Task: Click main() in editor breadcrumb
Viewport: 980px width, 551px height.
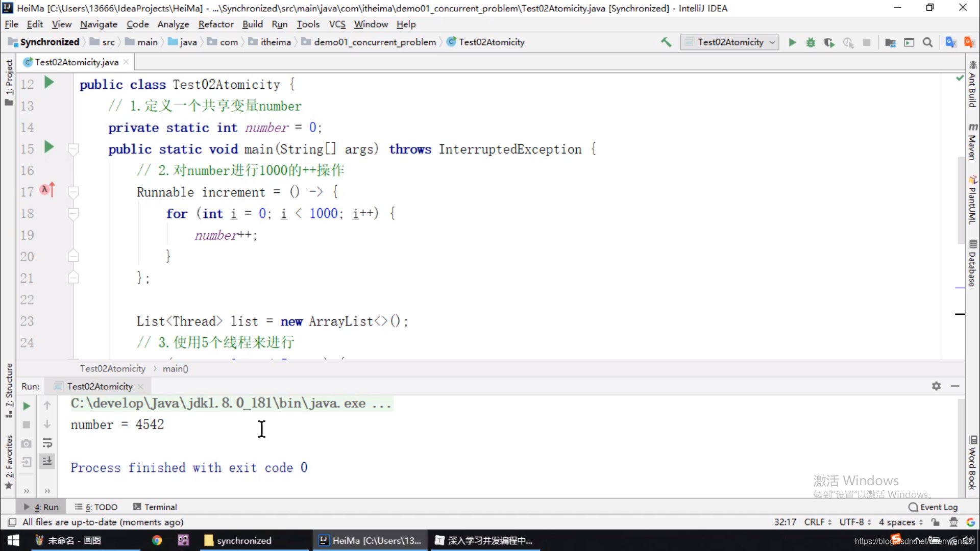Action: click(x=175, y=368)
